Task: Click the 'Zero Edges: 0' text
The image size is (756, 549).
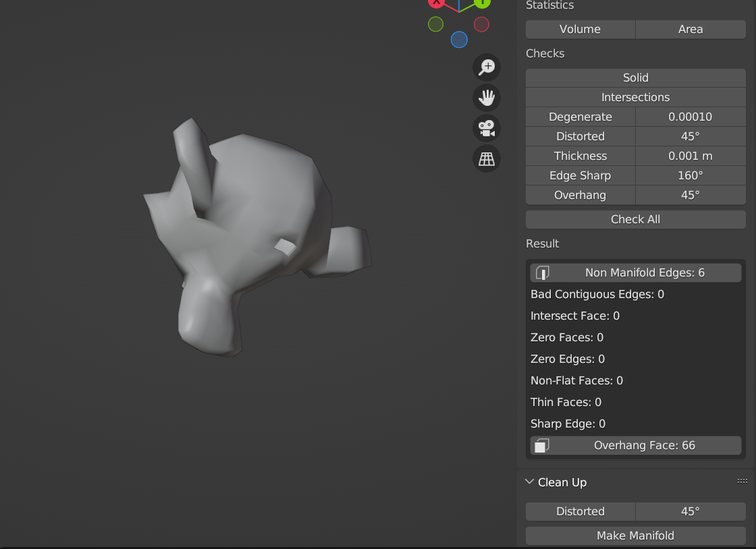Action: click(568, 359)
